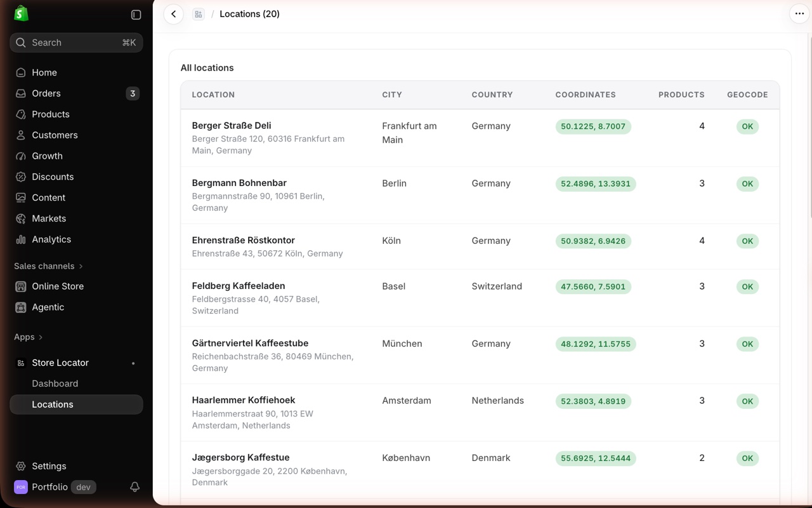The width and height of the screenshot is (812, 508).
Task: Open Ehrenstraße Röstkontor location
Action: click(x=244, y=240)
